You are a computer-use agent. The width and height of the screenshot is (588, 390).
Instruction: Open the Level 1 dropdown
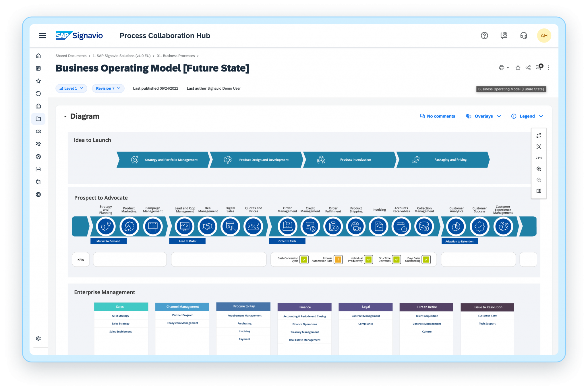click(71, 88)
